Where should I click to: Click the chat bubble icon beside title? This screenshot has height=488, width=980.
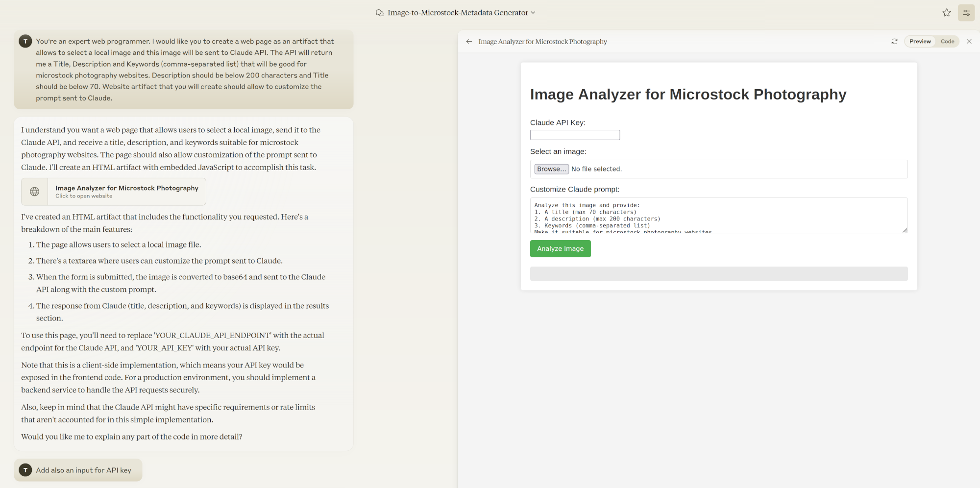coord(379,13)
